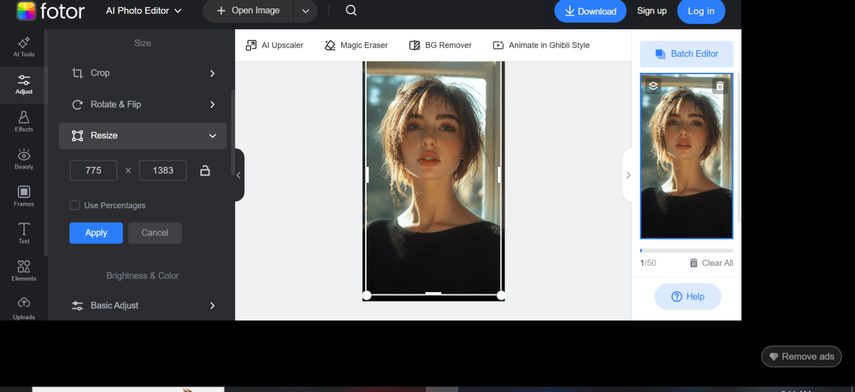Click the width field showing 775
The width and height of the screenshot is (855, 392).
(93, 171)
